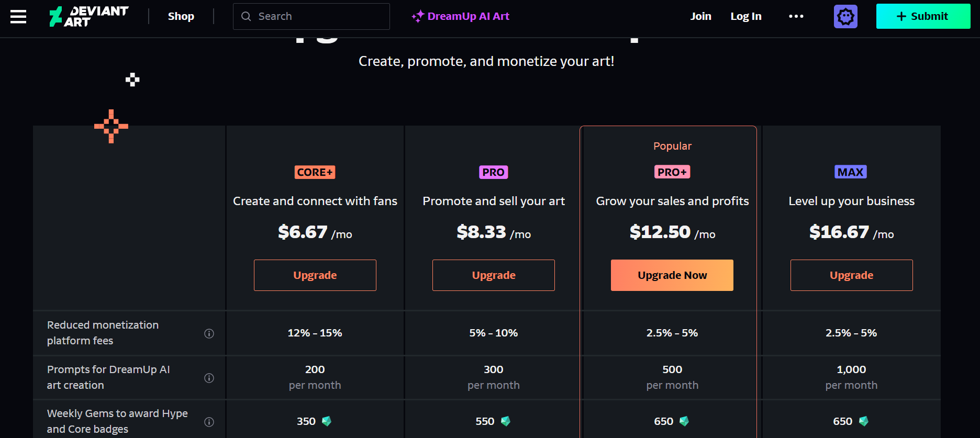The height and width of the screenshot is (438, 980).
Task: Open the hamburger navigation menu
Action: pos(18,17)
